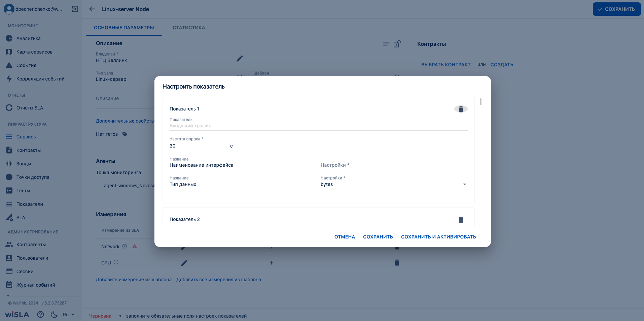
Task: Edit the owner with the pencil icon
Action: [240, 59]
